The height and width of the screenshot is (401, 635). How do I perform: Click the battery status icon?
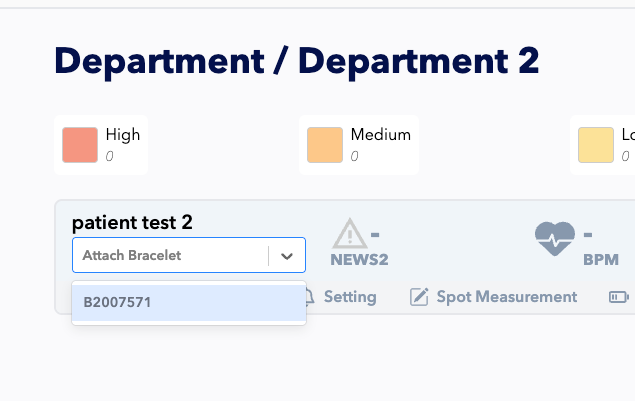tap(619, 297)
